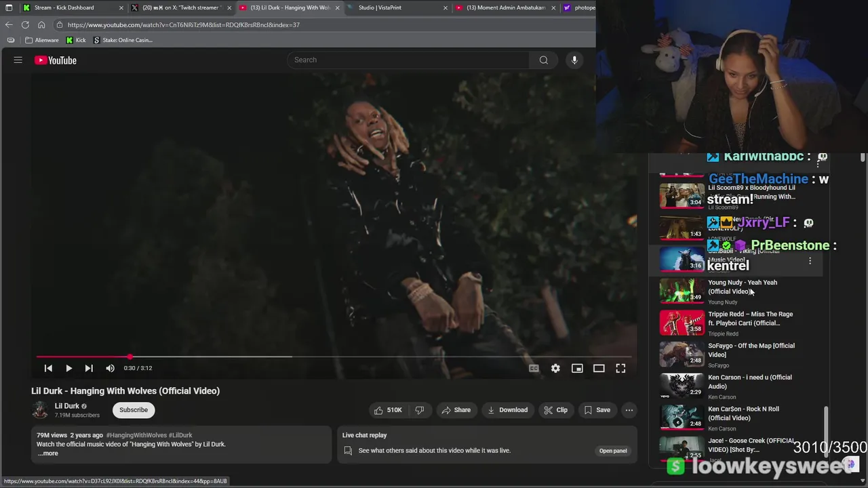
Task: Expand the description with ...more
Action: [x=48, y=453]
